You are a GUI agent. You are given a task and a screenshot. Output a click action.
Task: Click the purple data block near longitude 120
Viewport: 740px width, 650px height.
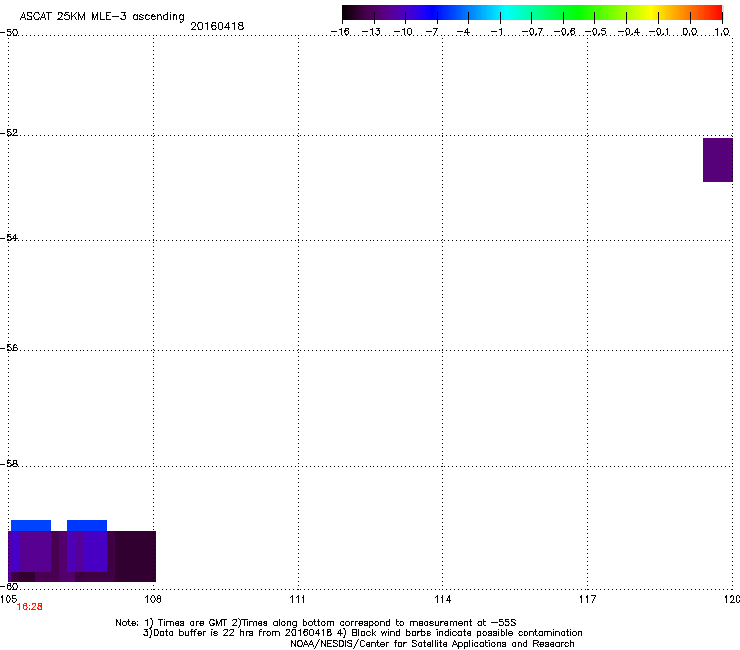coord(718,160)
